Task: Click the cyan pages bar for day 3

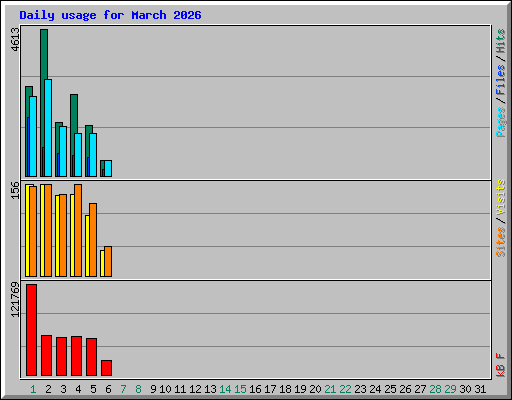Action: (x=63, y=151)
